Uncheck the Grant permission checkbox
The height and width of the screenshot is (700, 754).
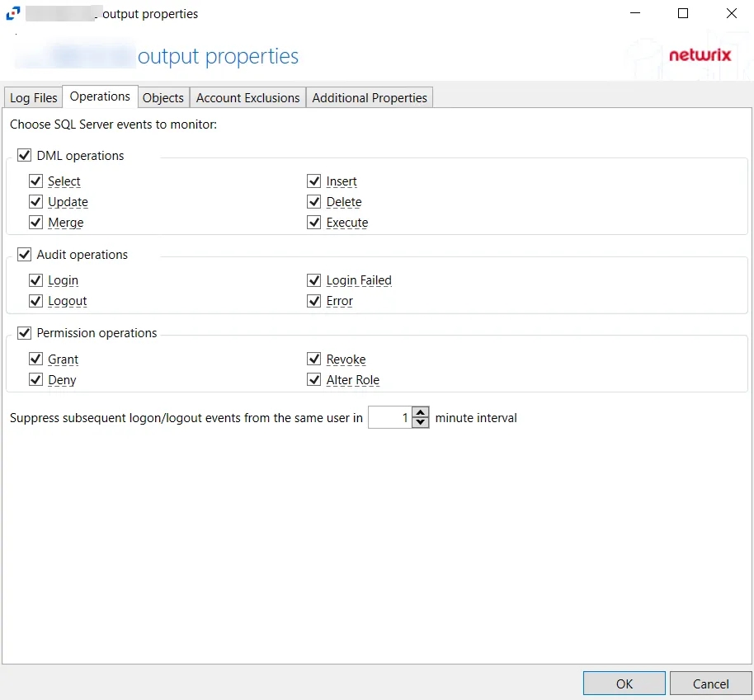pyautogui.click(x=36, y=359)
